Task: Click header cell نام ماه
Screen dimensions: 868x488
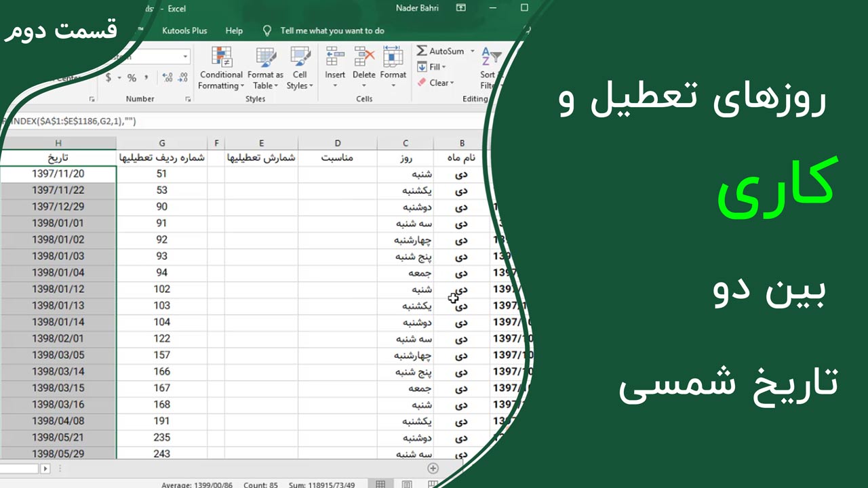Action: (x=462, y=158)
